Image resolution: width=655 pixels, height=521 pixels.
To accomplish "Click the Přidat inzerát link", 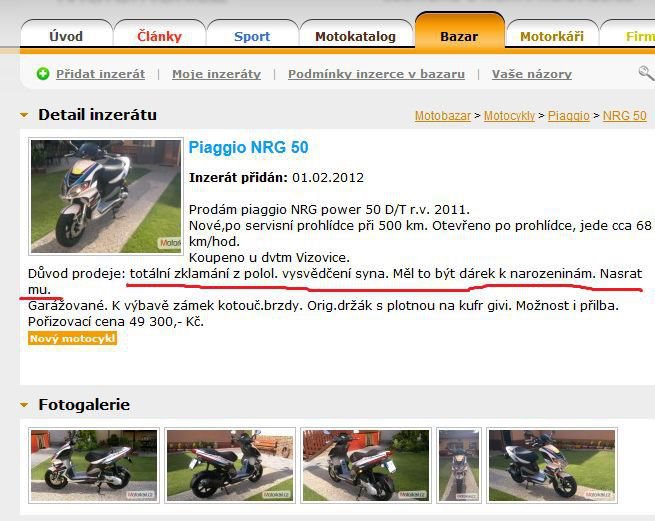I will (x=101, y=74).
